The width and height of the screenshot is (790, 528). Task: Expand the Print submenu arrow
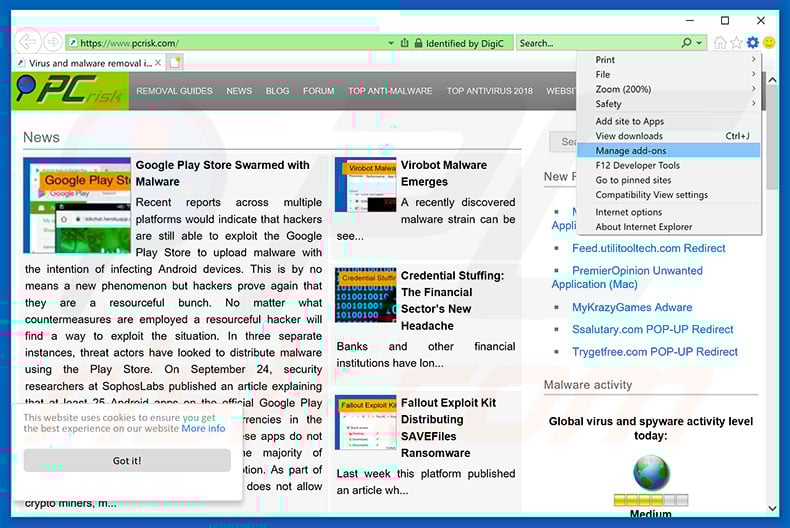(753, 59)
